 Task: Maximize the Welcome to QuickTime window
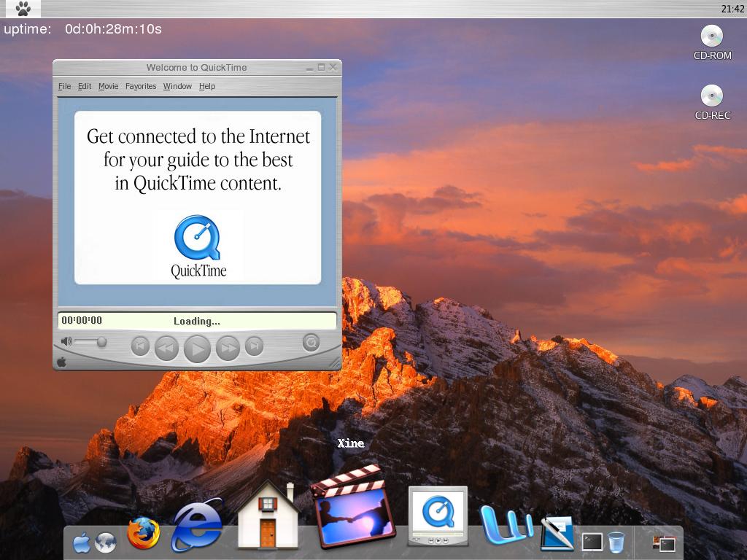click(321, 68)
